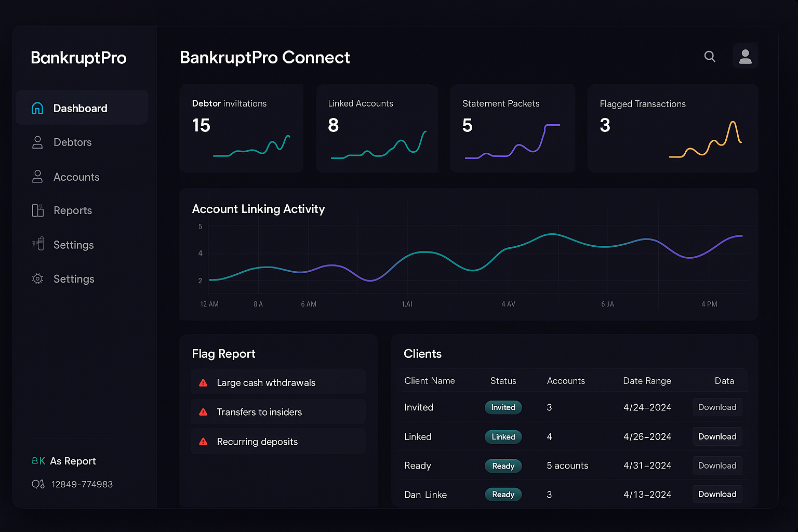This screenshot has height=532, width=798.
Task: Toggle the Linked status badge
Action: [x=503, y=436]
